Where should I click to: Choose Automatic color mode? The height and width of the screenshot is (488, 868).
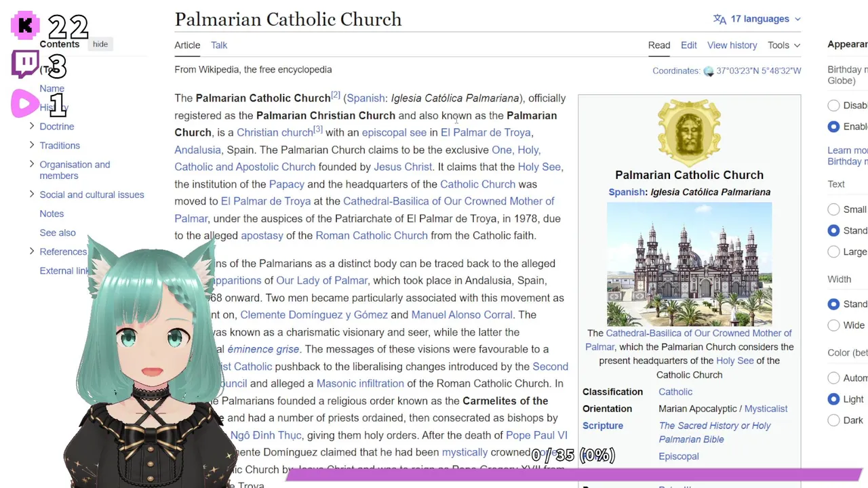tap(833, 378)
